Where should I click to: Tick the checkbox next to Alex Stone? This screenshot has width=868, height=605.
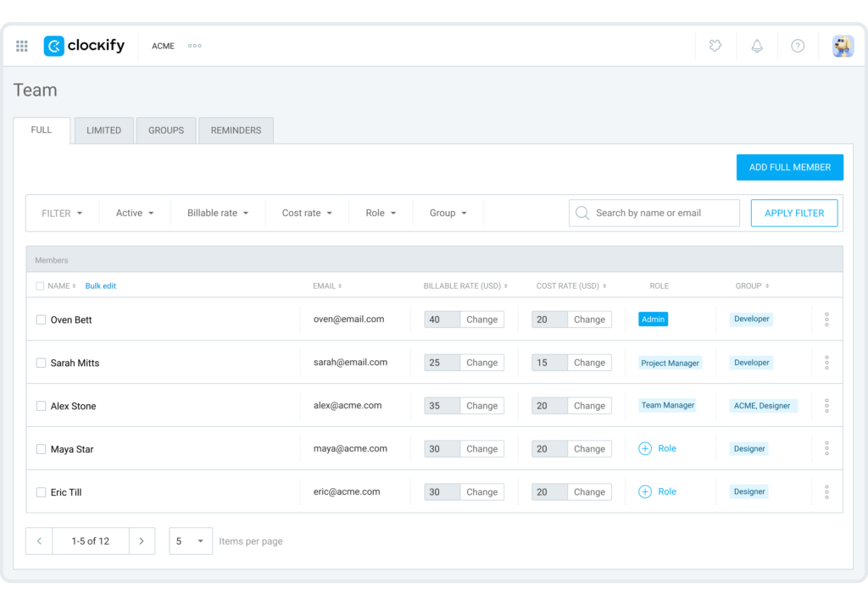41,406
